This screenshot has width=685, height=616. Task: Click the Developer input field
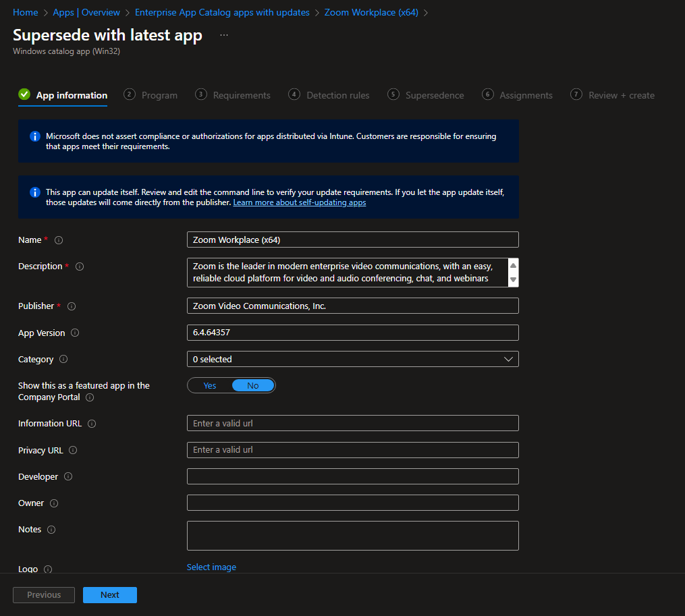coord(352,476)
